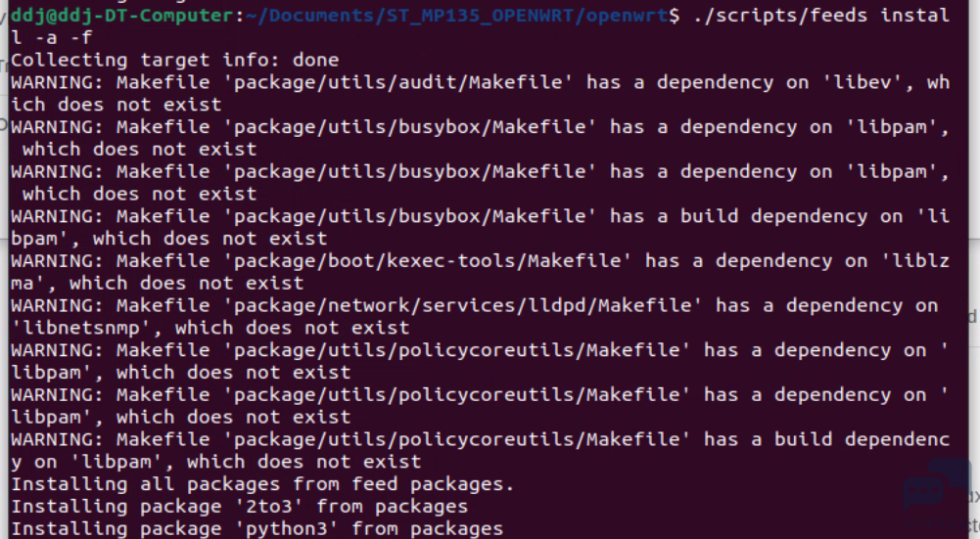980x539 pixels.
Task: Click the '2to3' package name
Action: (268, 507)
